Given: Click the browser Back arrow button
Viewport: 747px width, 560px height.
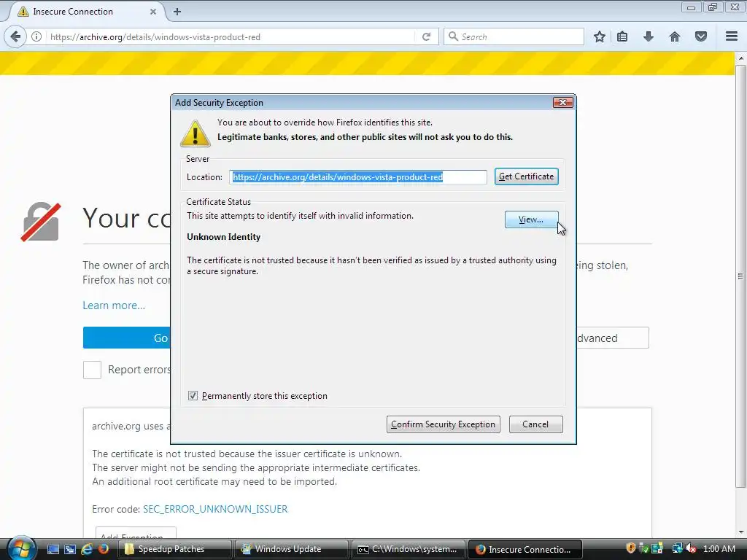Looking at the screenshot, I should tap(16, 36).
